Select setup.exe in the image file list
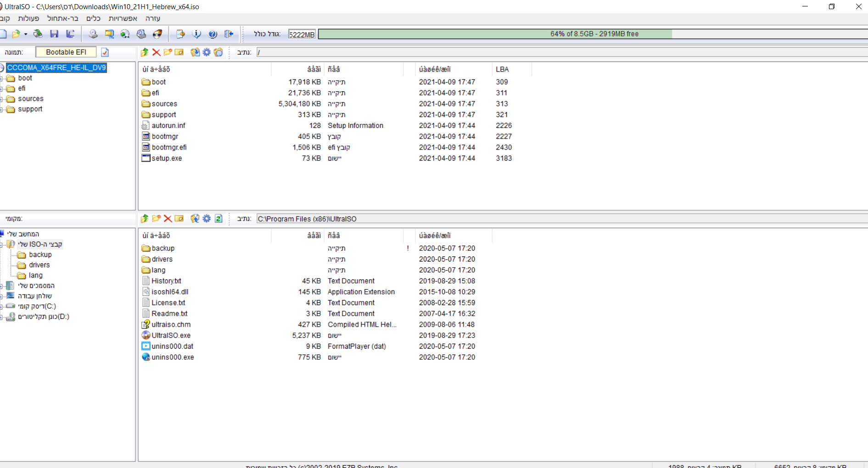 click(167, 158)
